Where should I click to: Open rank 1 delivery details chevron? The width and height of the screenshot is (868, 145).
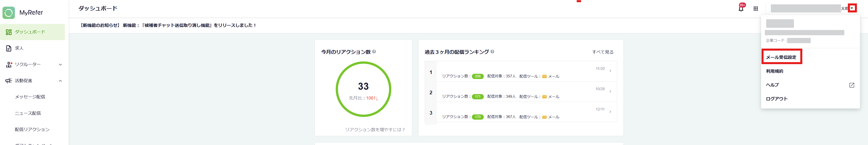click(610, 71)
